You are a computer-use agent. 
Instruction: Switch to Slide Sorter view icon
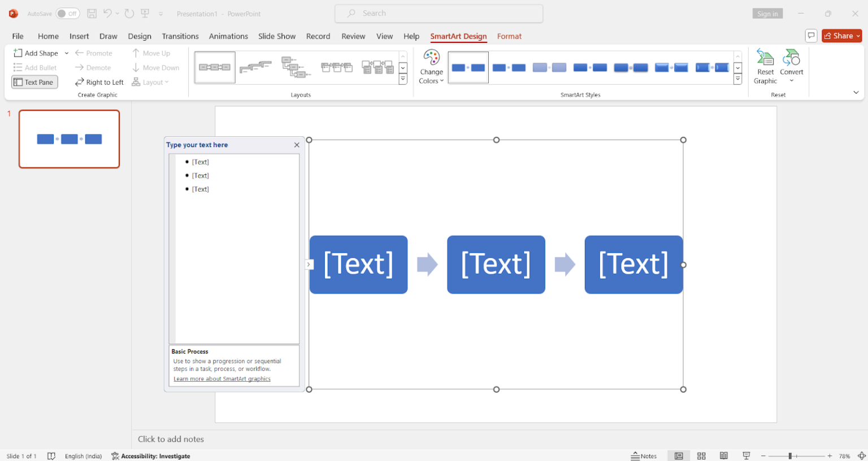701,455
